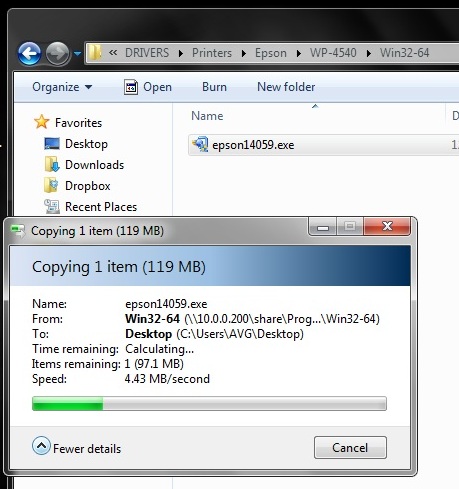Click the folder icon in address bar
459x489 pixels.
(x=95, y=53)
